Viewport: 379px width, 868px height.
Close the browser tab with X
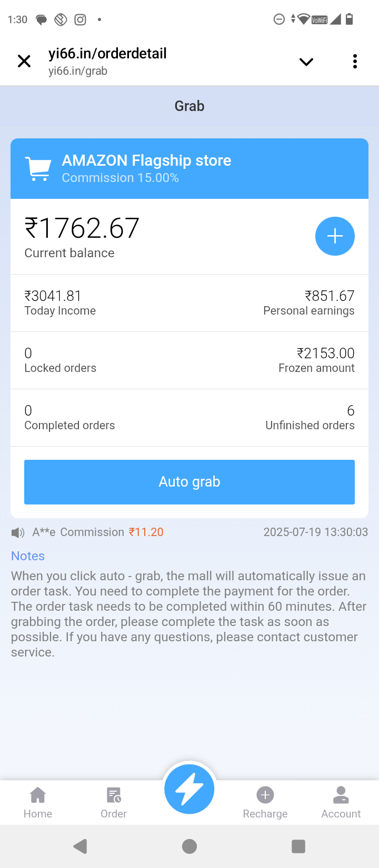[24, 62]
